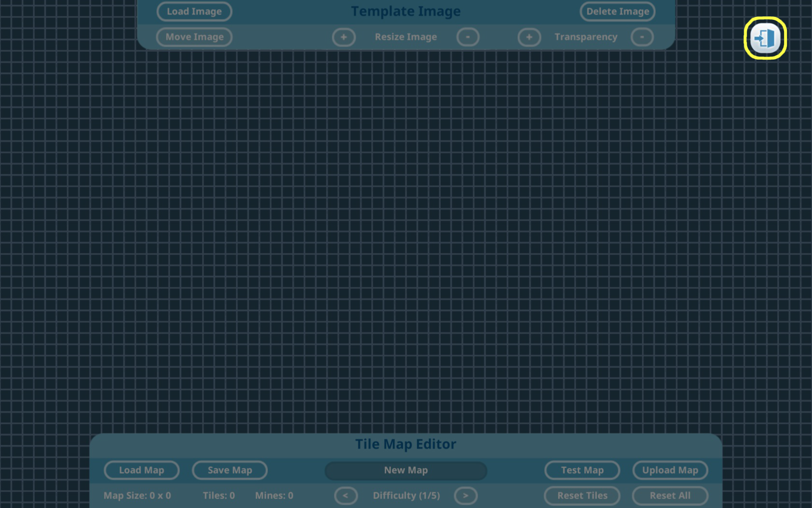This screenshot has height=508, width=812.
Task: Raise difficulty with right arrow
Action: (465, 496)
